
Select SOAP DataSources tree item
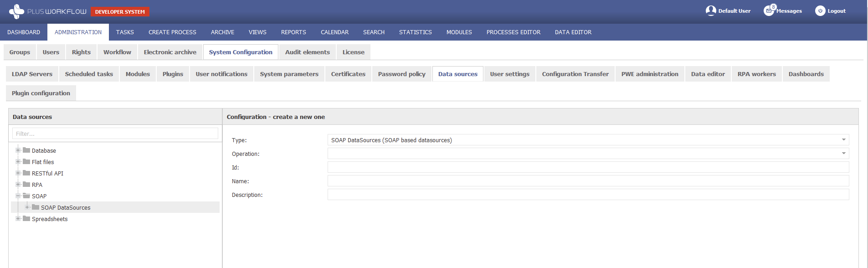[x=66, y=207]
